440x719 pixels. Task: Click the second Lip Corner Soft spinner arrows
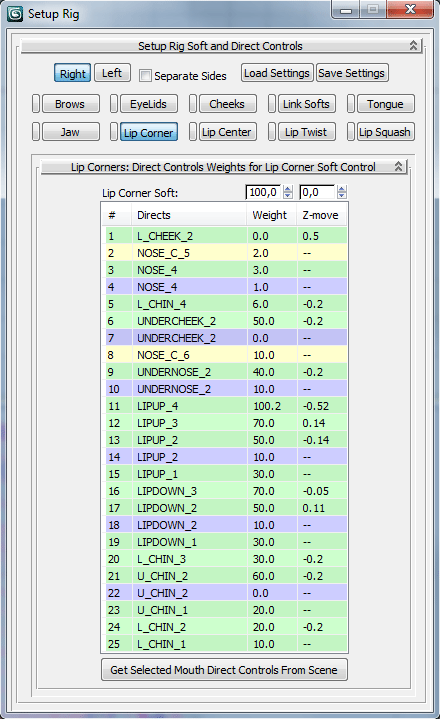coord(341,192)
